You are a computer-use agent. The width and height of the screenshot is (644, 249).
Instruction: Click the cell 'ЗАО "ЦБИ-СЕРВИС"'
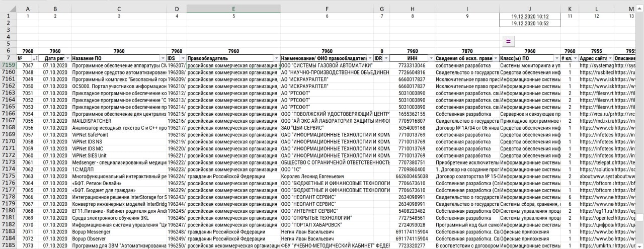click(327, 128)
